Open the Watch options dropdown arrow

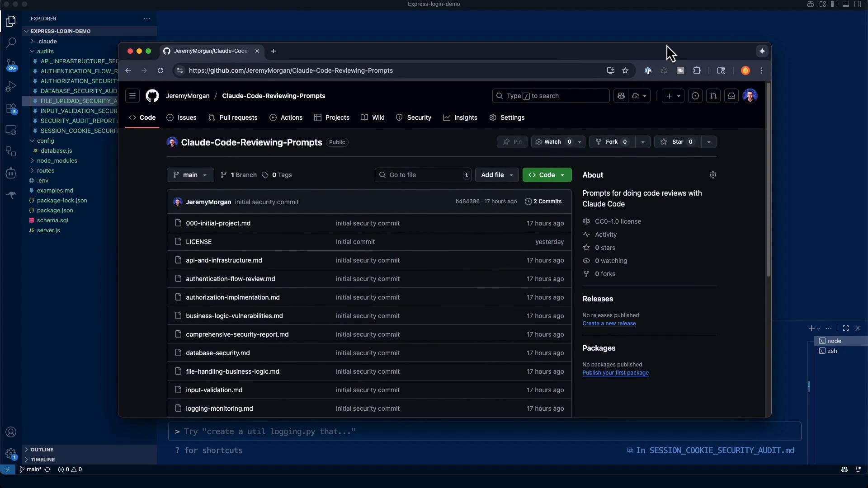pos(580,142)
